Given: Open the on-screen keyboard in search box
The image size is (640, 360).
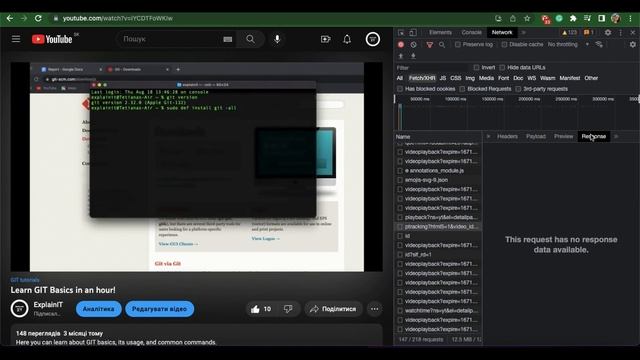Looking at the screenshot, I should pos(228,39).
